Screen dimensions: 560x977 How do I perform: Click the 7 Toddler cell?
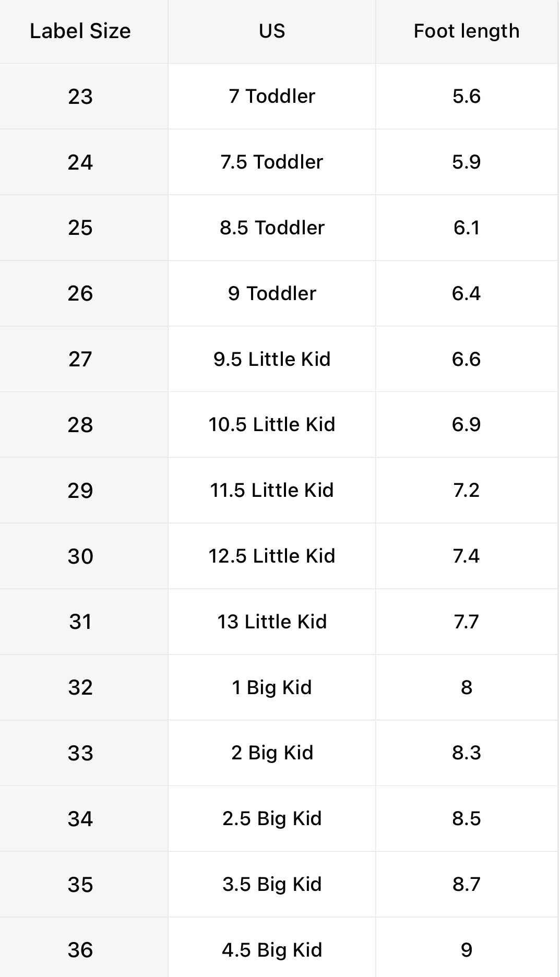272,97
